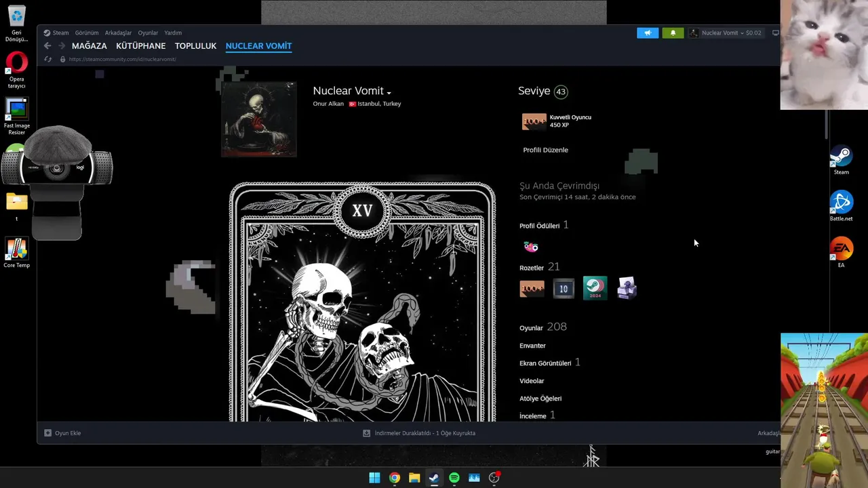Select the NUCLEAR VOMIT tab
The height and width of the screenshot is (488, 868).
pyautogui.click(x=258, y=46)
